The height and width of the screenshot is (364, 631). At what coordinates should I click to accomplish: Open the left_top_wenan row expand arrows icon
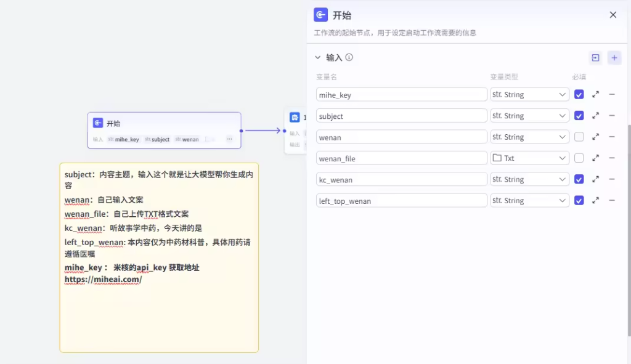pos(595,200)
